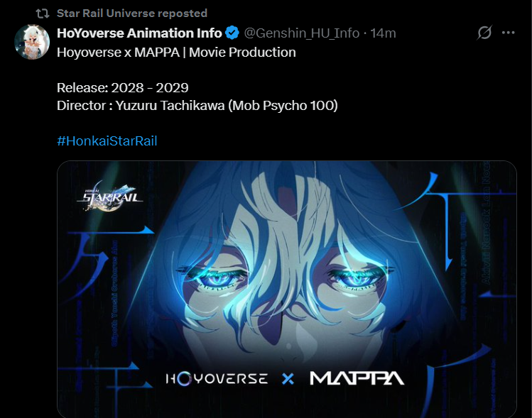The image size is (532, 418).
Task: Click the blue verified checkmark badge
Action: 232,33
